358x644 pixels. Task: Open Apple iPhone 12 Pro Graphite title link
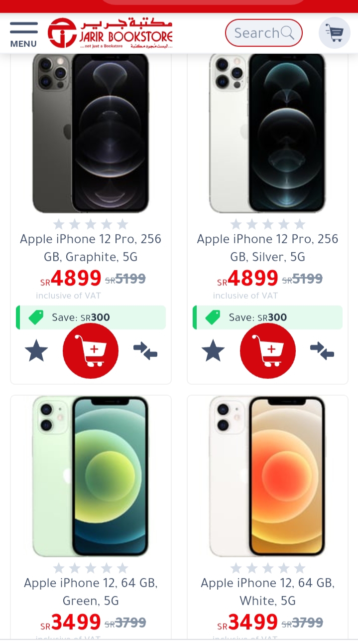[91, 248]
